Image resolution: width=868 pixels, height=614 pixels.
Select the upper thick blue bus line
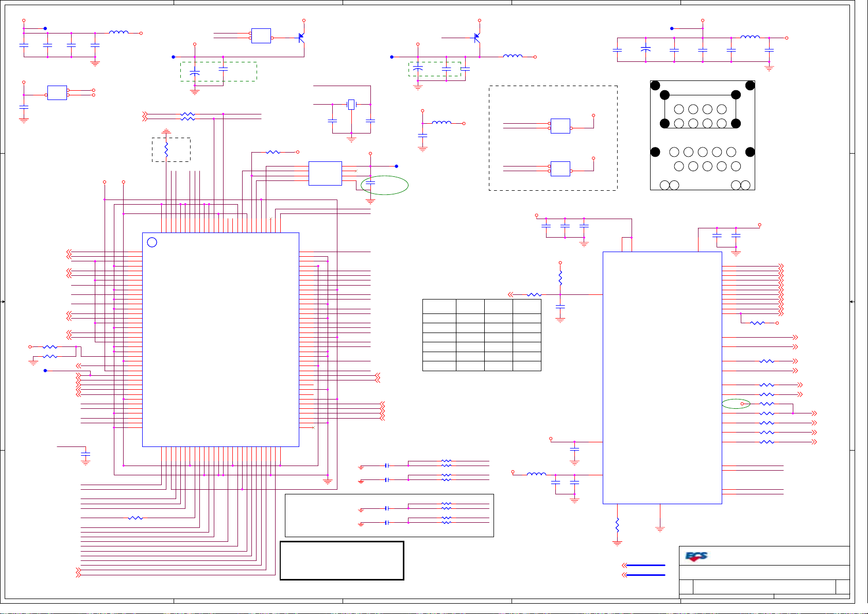[x=645, y=566]
